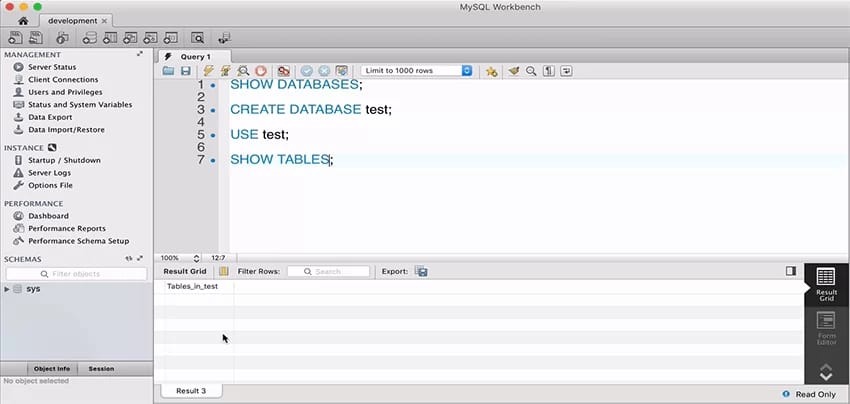Open a SQL script file
This screenshot has width=850, height=404.
[168, 71]
